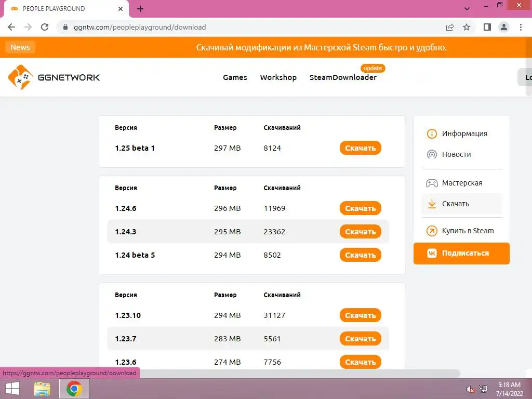The image size is (532, 399).
Task: Click the Информация text link
Action: [464, 134]
